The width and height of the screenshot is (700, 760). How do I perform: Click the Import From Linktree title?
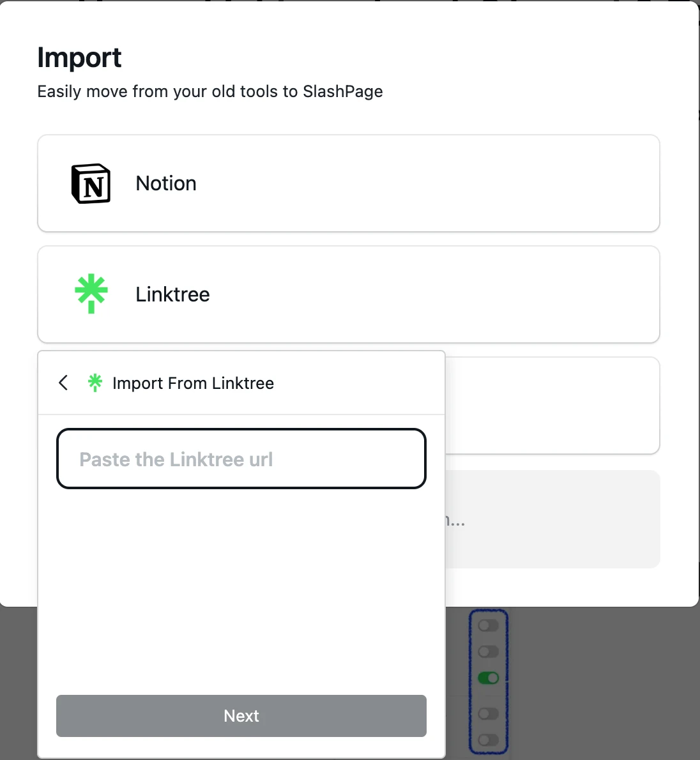point(194,383)
